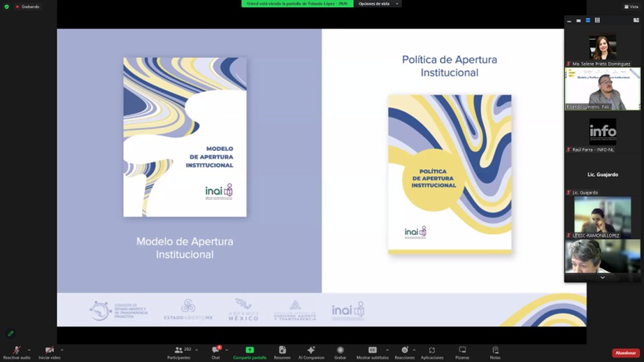This screenshot has height=362, width=644.
Task: Select UTESC-RAMONA LOPEZ video tile
Action: 603,217
